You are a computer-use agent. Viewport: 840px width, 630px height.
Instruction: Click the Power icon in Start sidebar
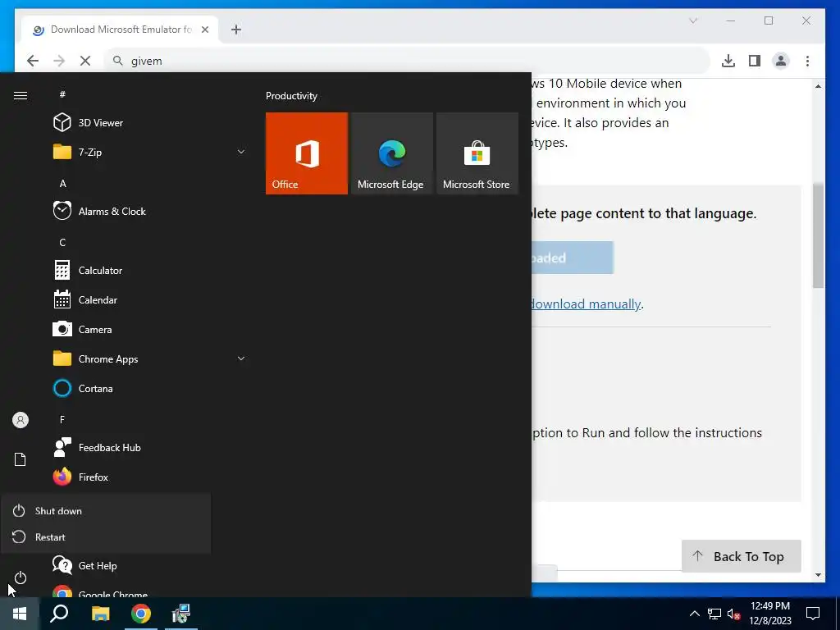coord(21,577)
